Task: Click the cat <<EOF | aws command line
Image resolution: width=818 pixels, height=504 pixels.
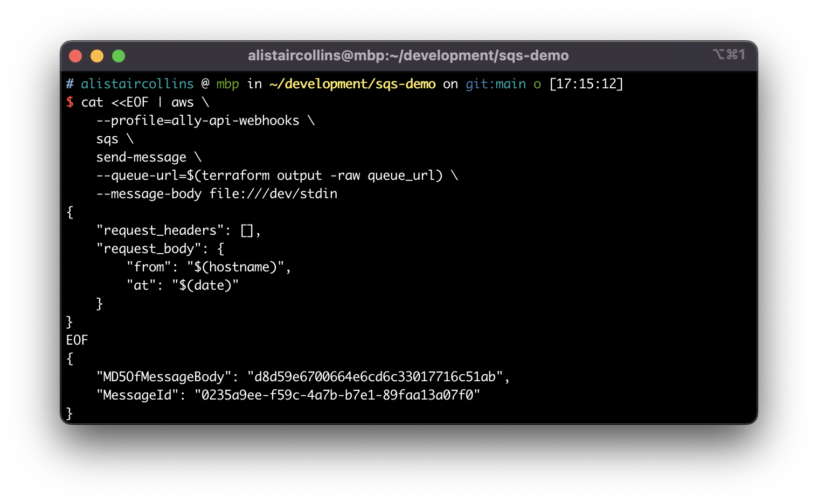Action: tap(145, 102)
